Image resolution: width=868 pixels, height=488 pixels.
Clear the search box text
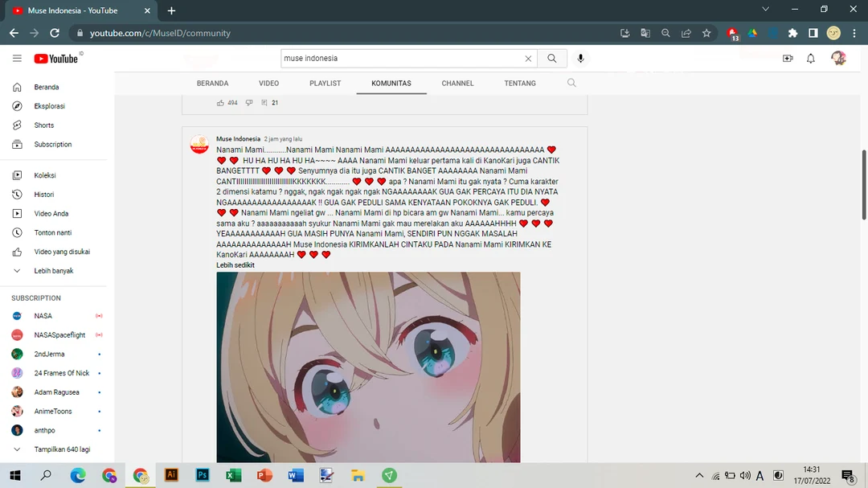pyautogui.click(x=528, y=59)
